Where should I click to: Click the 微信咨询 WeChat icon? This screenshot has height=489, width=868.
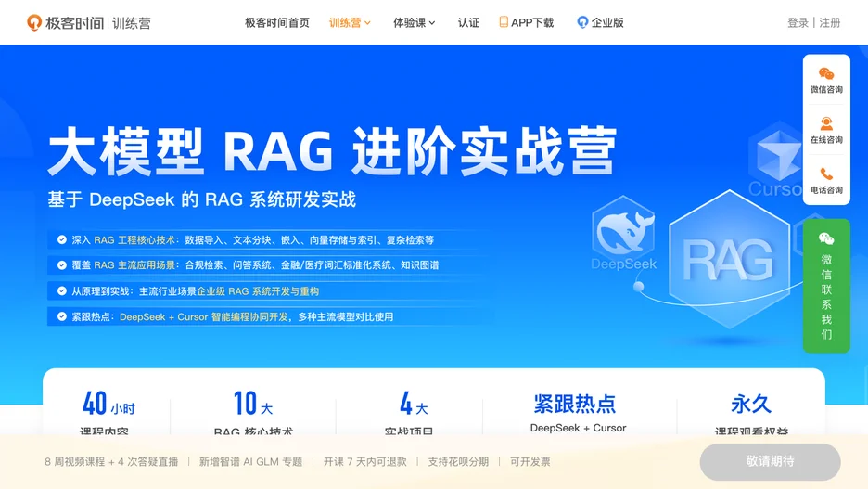pos(826,73)
